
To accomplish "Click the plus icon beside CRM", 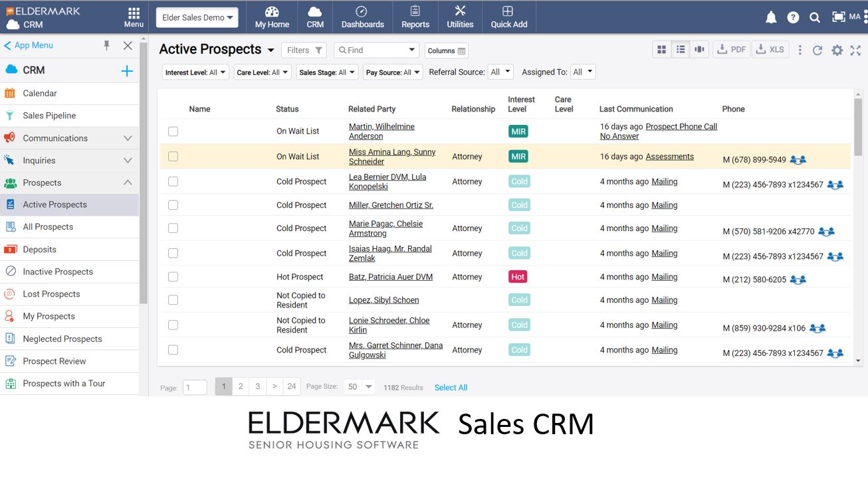I will pyautogui.click(x=127, y=71).
